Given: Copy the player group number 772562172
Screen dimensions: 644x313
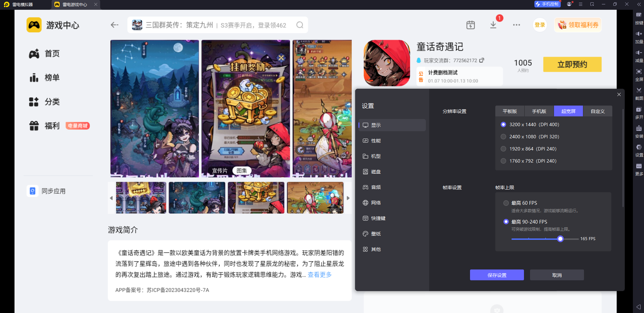Looking at the screenshot, I should tap(482, 60).
